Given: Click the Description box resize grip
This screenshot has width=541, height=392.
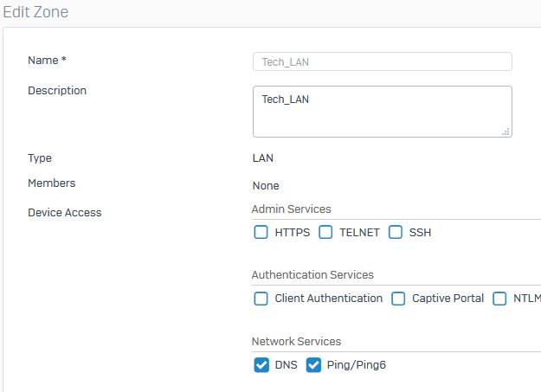Looking at the screenshot, I should point(506,132).
